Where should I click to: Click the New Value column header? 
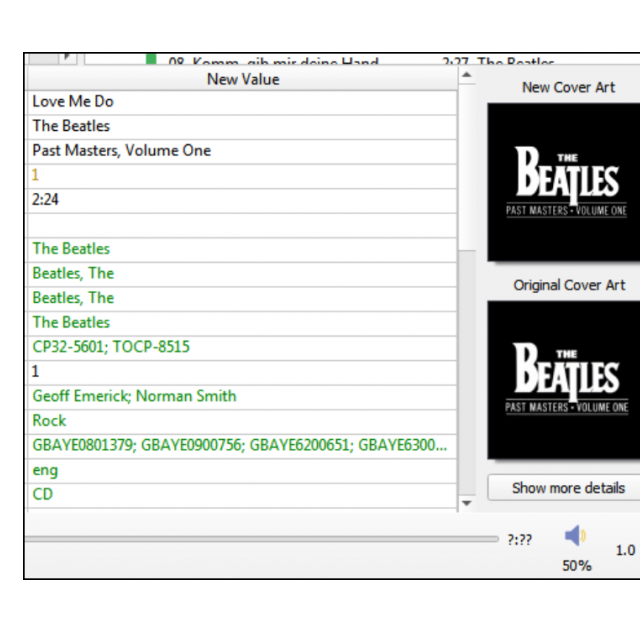click(242, 79)
